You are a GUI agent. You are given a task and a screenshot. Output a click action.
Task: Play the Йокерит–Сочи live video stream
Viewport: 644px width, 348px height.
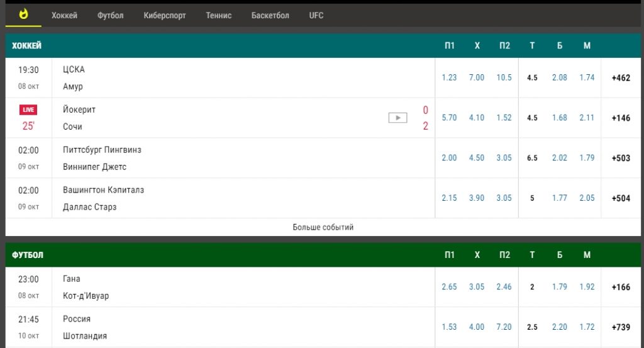[x=397, y=118]
